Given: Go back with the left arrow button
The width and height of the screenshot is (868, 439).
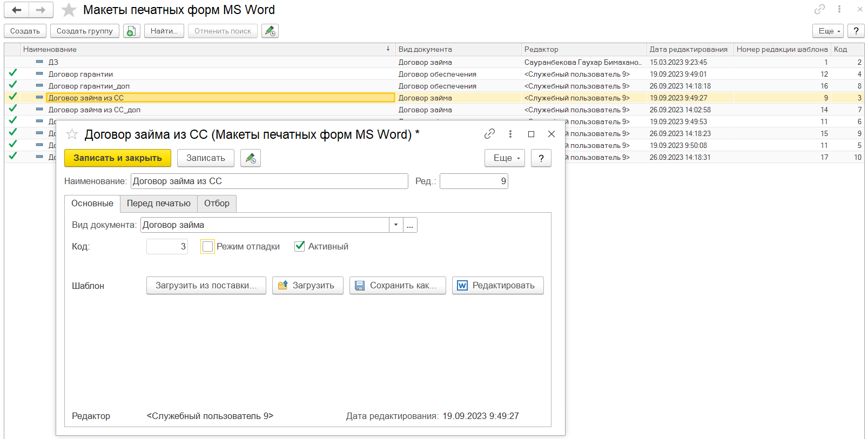Looking at the screenshot, I should pos(16,10).
